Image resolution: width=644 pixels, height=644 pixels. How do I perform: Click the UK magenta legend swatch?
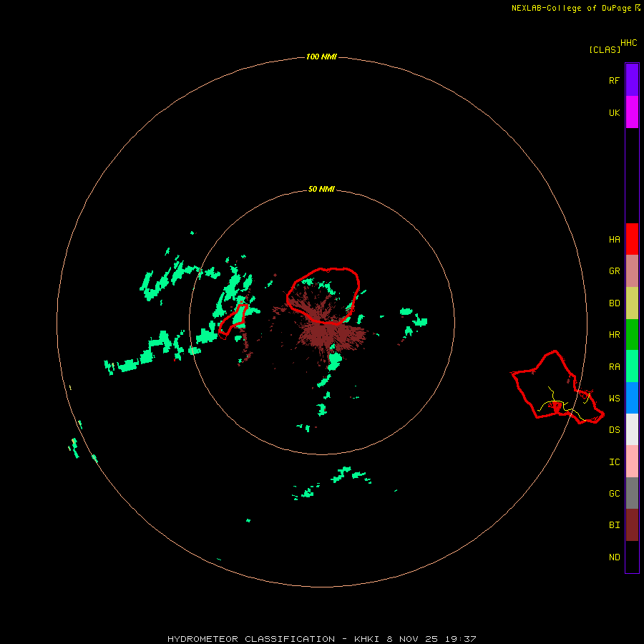632,112
